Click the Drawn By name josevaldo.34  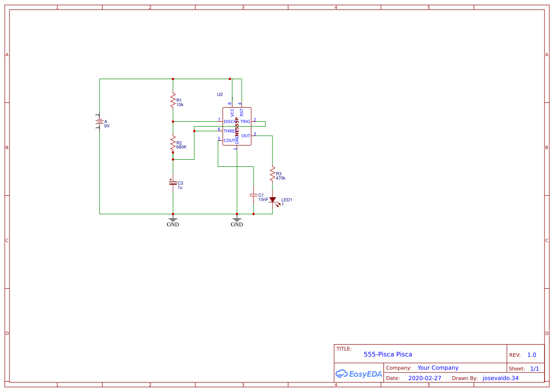pyautogui.click(x=500, y=378)
